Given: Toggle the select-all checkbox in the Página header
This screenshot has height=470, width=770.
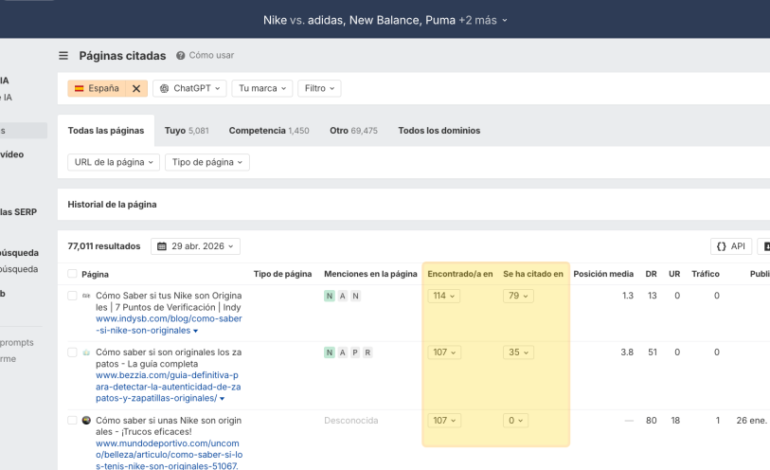Looking at the screenshot, I should 72,274.
